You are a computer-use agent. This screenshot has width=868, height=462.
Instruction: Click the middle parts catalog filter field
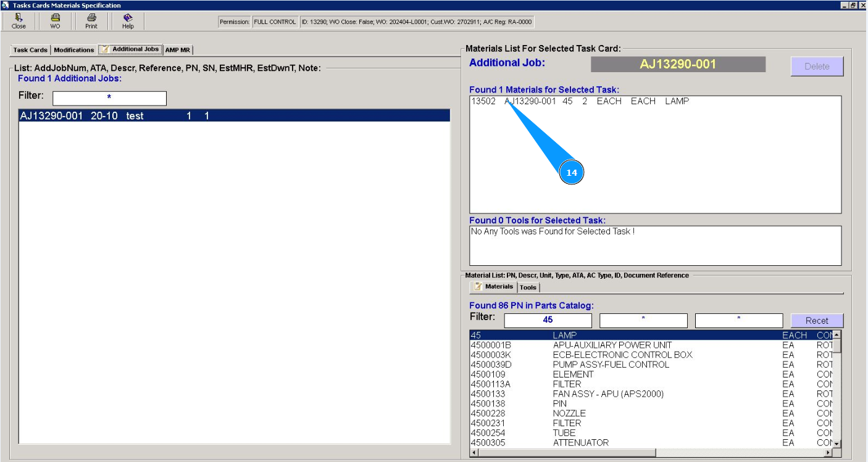pyautogui.click(x=643, y=321)
